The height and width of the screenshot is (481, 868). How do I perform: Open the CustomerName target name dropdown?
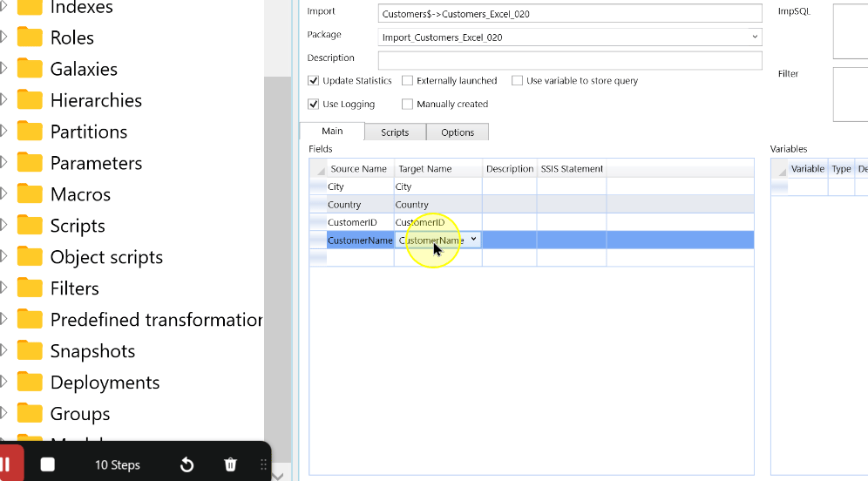tap(474, 239)
